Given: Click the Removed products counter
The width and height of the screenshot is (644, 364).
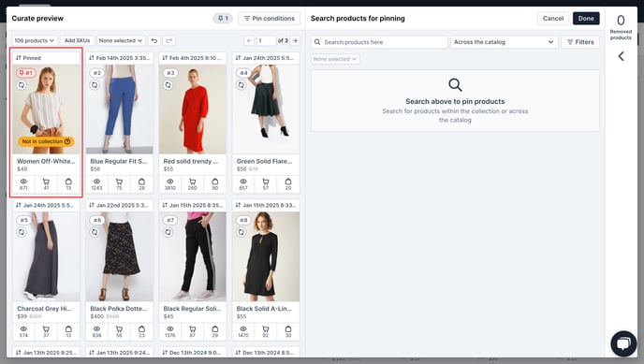Looking at the screenshot, I should [621, 27].
